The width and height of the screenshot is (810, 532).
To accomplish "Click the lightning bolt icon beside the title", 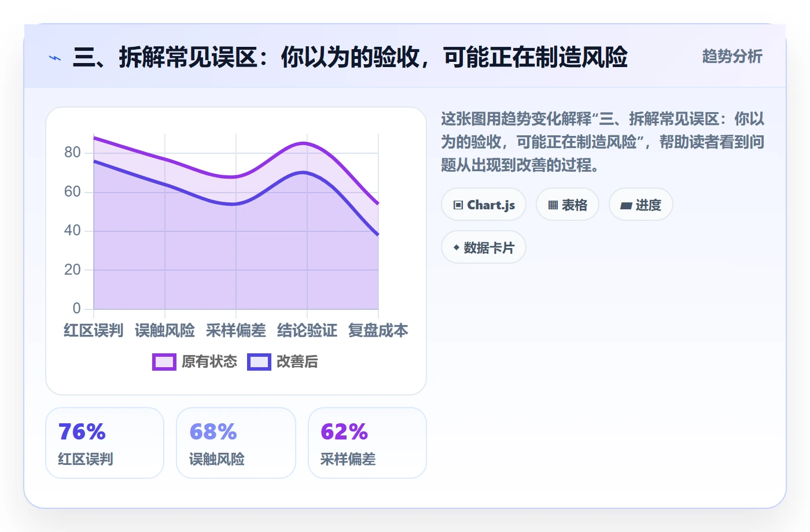I will pyautogui.click(x=55, y=58).
